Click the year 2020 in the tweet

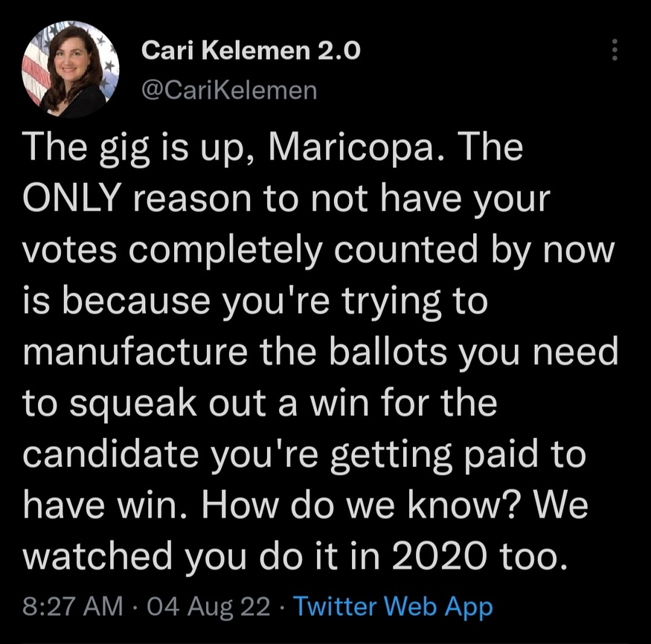coord(439,556)
